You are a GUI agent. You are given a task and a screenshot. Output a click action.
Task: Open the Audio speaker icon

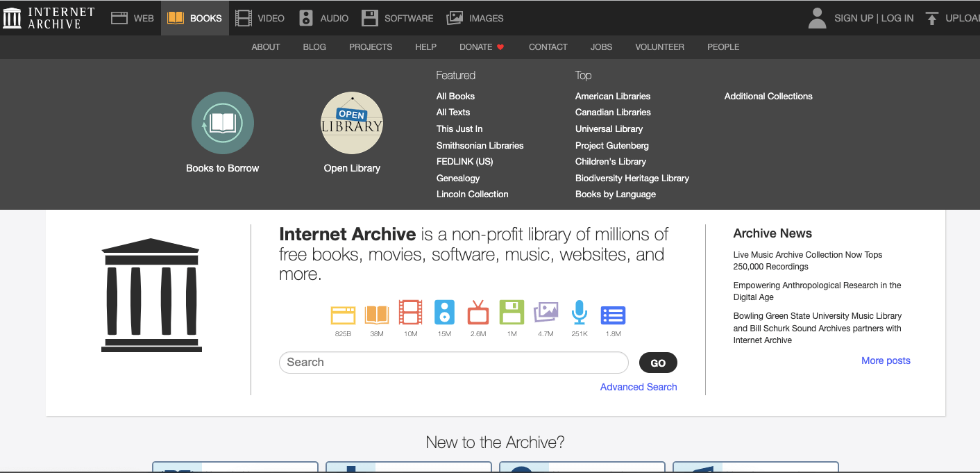[306, 18]
